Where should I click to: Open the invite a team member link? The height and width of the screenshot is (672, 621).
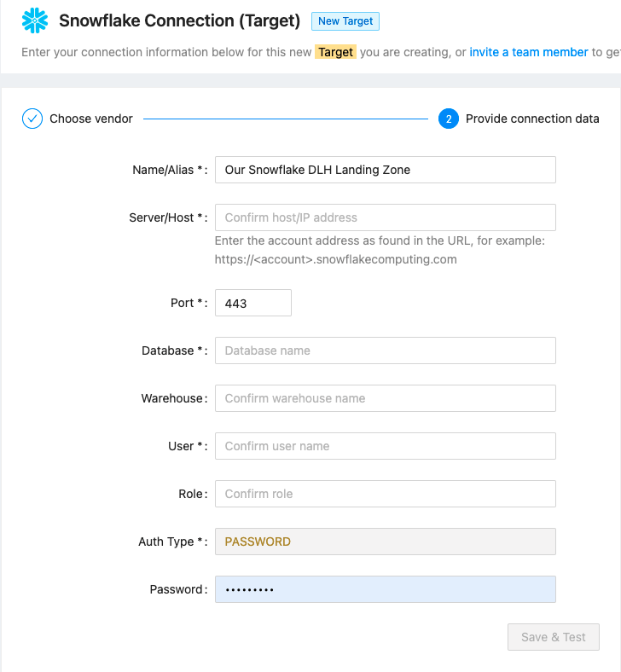[x=529, y=52]
